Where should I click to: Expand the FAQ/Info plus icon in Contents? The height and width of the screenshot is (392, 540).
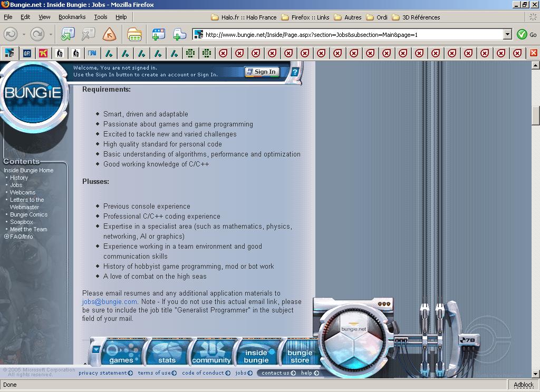coord(6,237)
